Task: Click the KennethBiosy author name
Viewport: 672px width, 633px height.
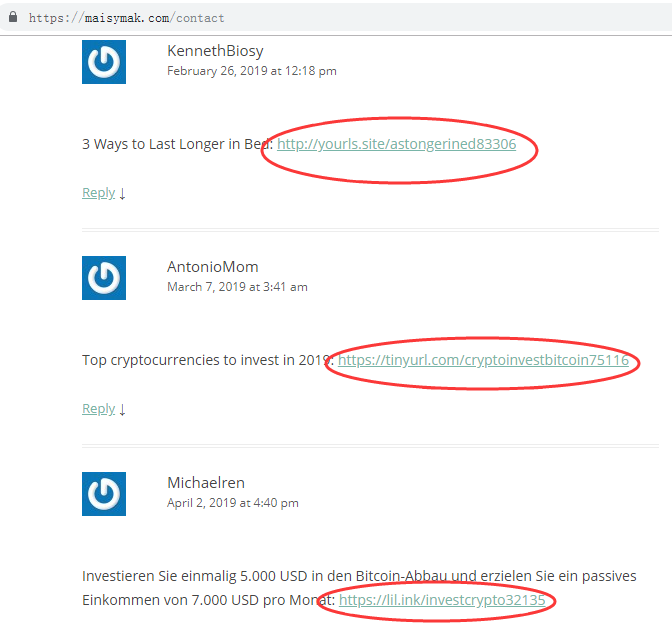Action: tap(215, 51)
